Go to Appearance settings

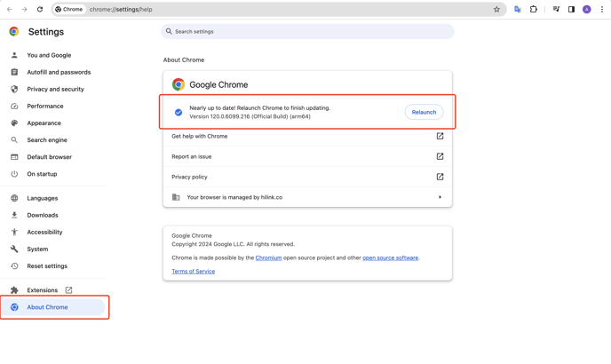pyautogui.click(x=44, y=123)
